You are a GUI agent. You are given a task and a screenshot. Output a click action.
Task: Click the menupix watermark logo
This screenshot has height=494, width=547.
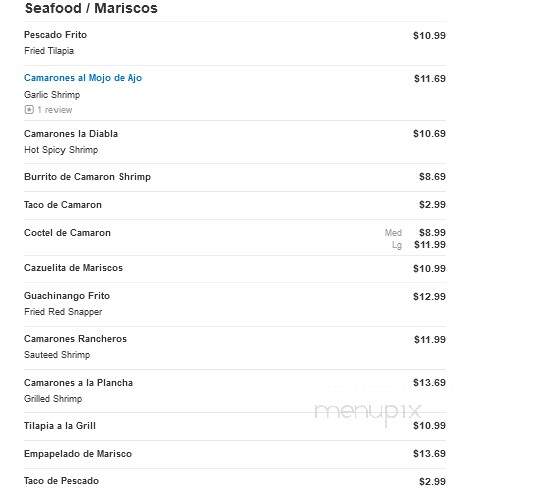click(368, 412)
